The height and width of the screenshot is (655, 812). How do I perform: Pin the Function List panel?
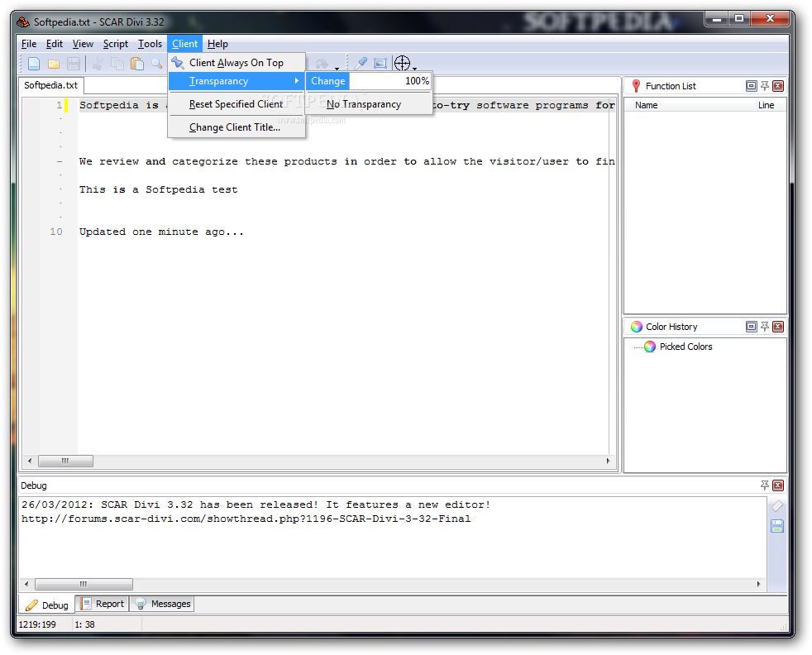click(765, 86)
